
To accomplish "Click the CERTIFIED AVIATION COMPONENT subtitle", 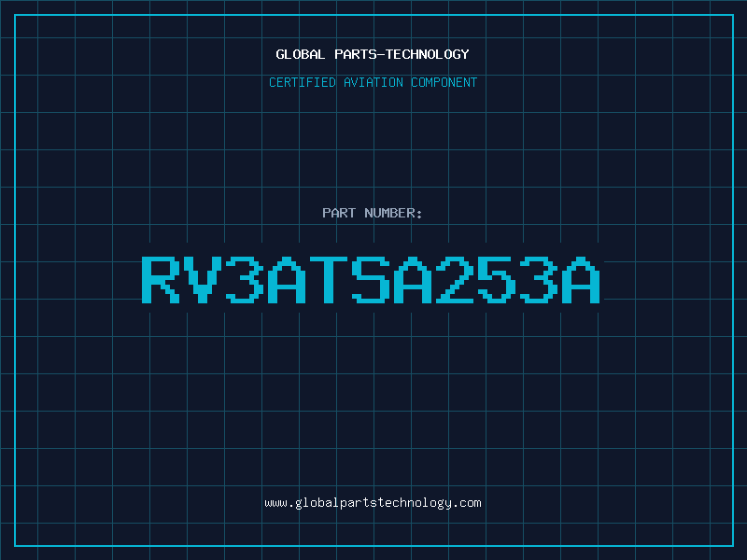I will 373,82.
